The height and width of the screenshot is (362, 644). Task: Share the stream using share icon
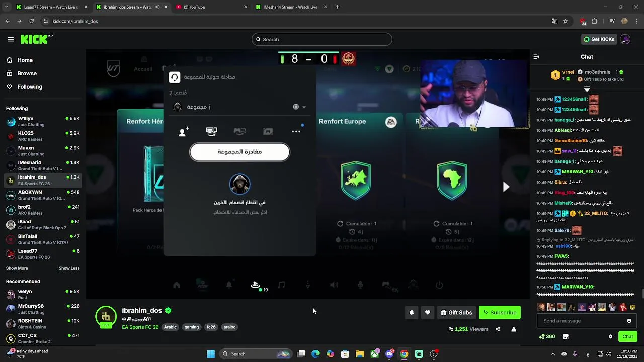pos(498,329)
